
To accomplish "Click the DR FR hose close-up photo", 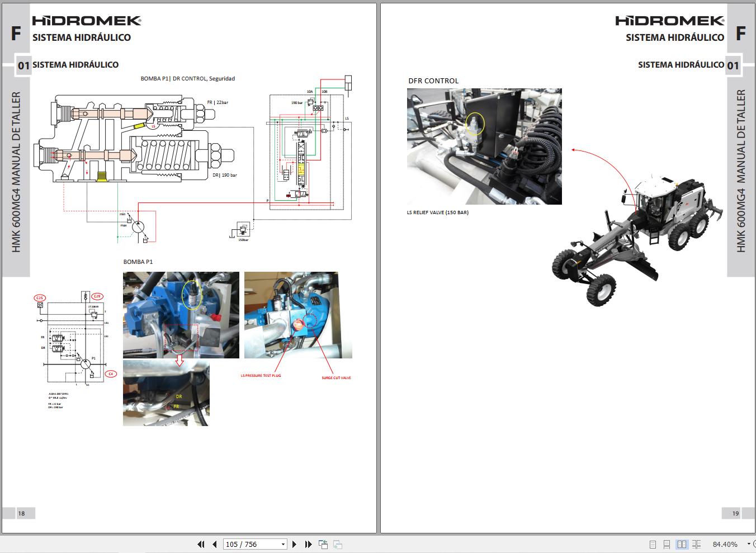I will (x=166, y=393).
